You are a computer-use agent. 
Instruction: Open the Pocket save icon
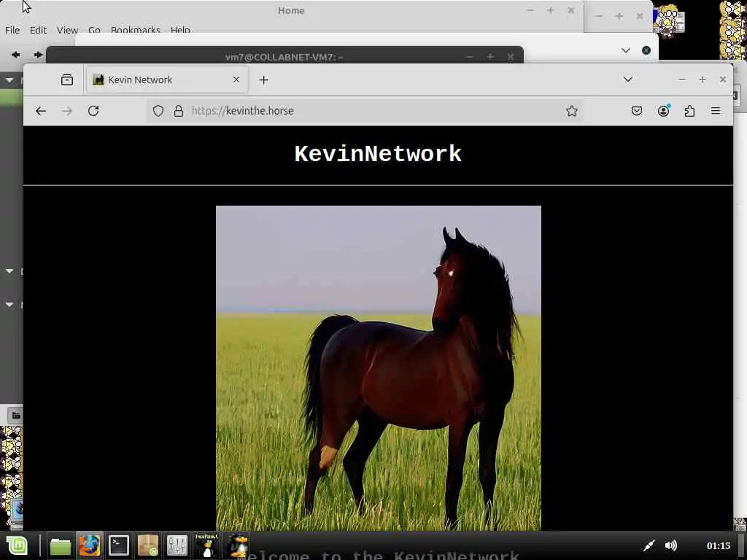(x=636, y=111)
